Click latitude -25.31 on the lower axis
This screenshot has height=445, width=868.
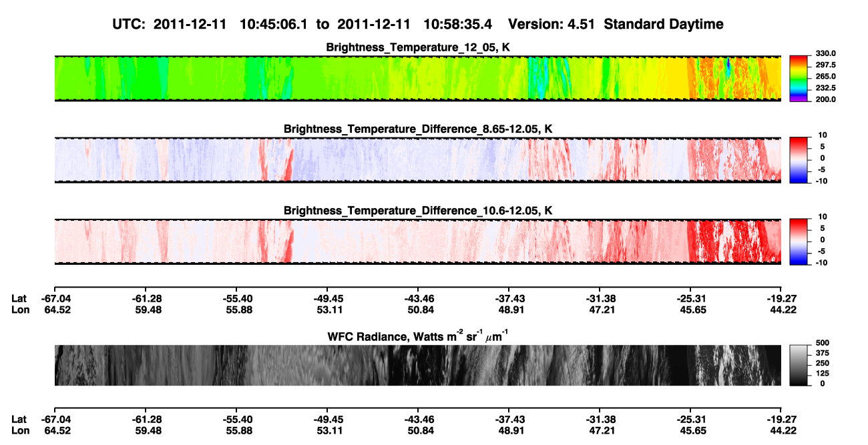[x=690, y=419]
